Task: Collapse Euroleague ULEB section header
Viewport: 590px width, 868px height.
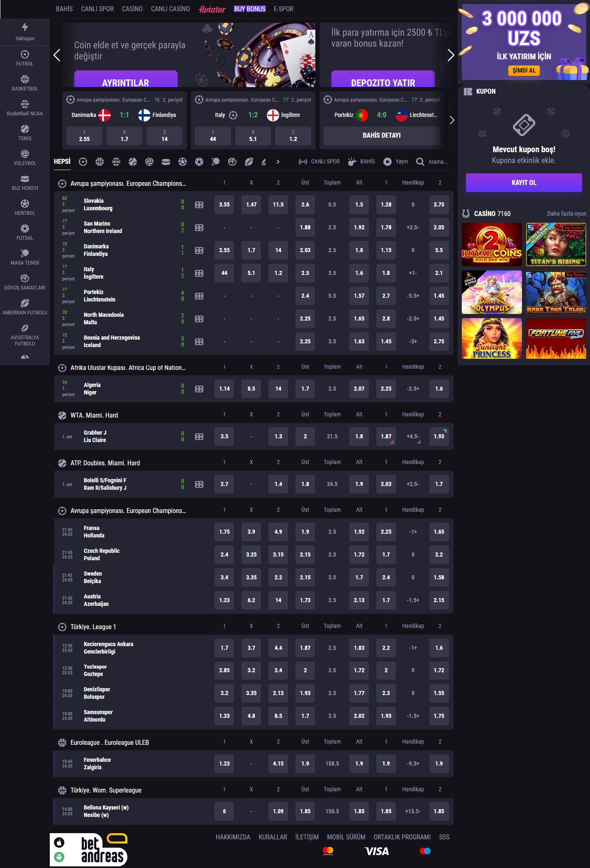Action: pyautogui.click(x=104, y=742)
